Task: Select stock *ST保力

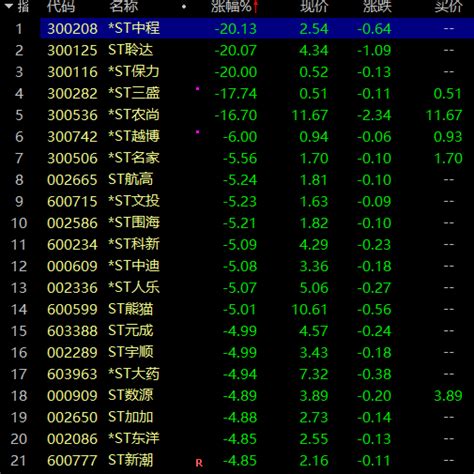Action: (134, 72)
